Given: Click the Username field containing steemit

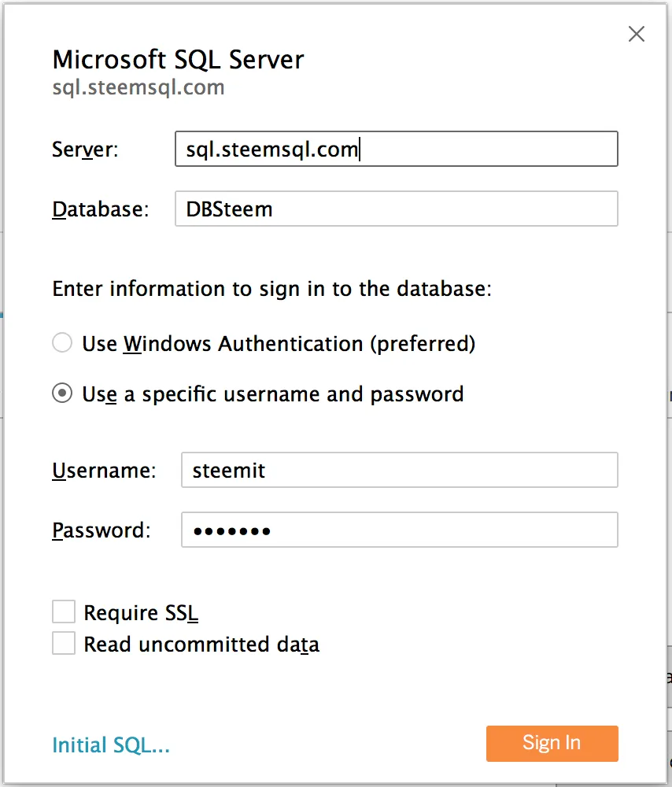Looking at the screenshot, I should tap(400, 471).
